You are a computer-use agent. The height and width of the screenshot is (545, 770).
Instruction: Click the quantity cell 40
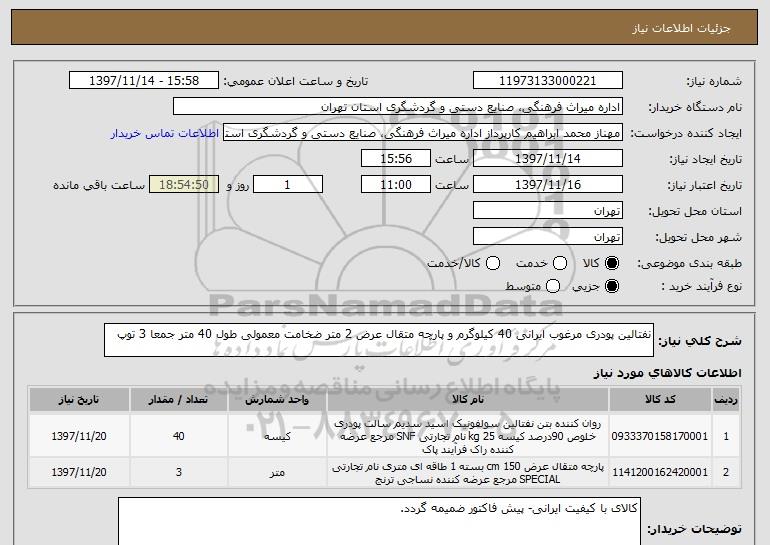tap(178, 436)
